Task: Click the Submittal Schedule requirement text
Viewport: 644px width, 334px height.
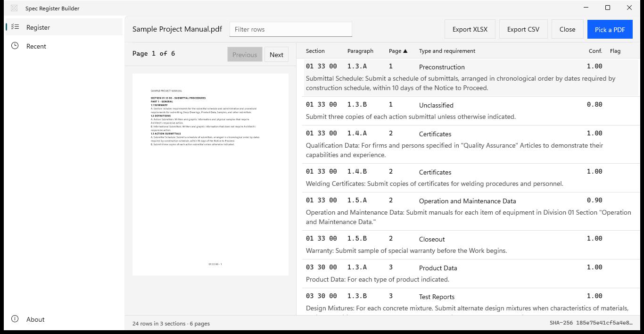Action: coord(461,83)
